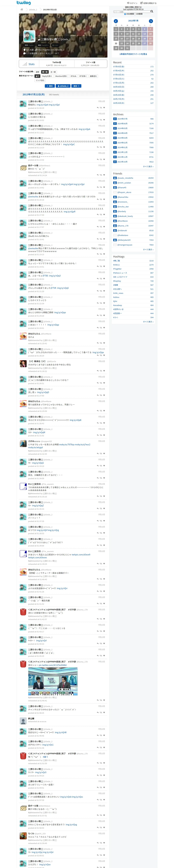Click the search magnifier icon
This screenshot has height=868, width=174.
pos(152,11)
